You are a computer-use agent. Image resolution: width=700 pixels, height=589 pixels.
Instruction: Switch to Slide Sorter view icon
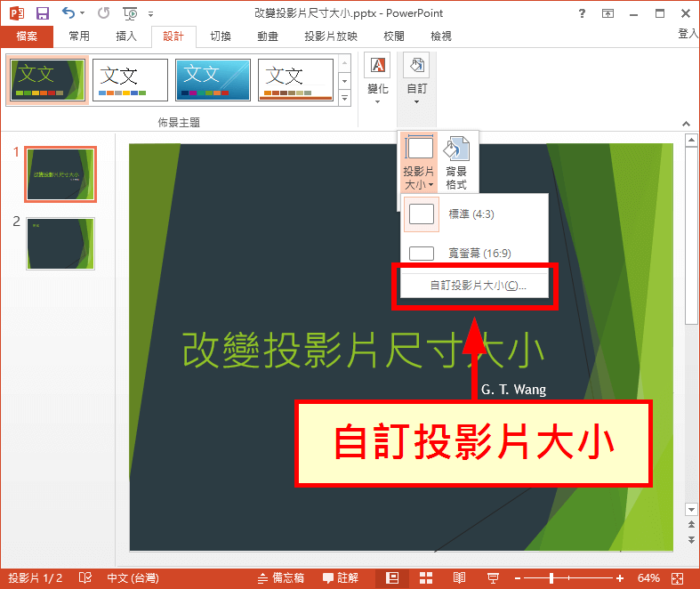426,578
